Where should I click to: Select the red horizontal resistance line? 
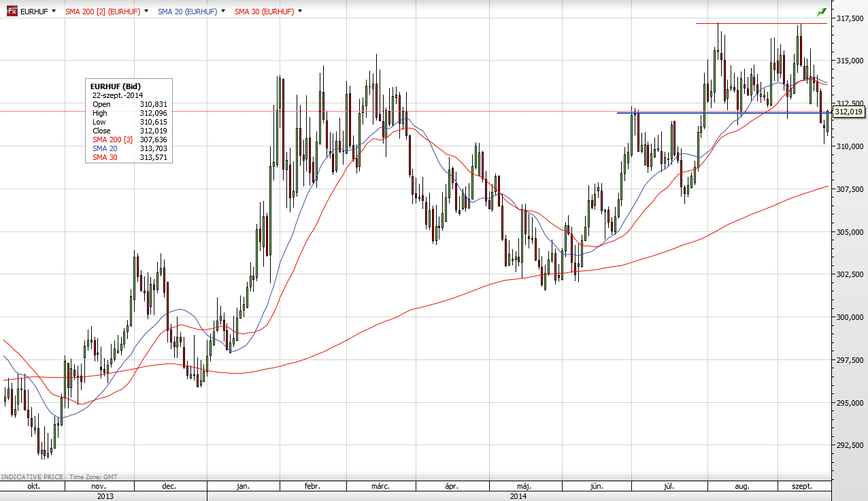tap(761, 24)
